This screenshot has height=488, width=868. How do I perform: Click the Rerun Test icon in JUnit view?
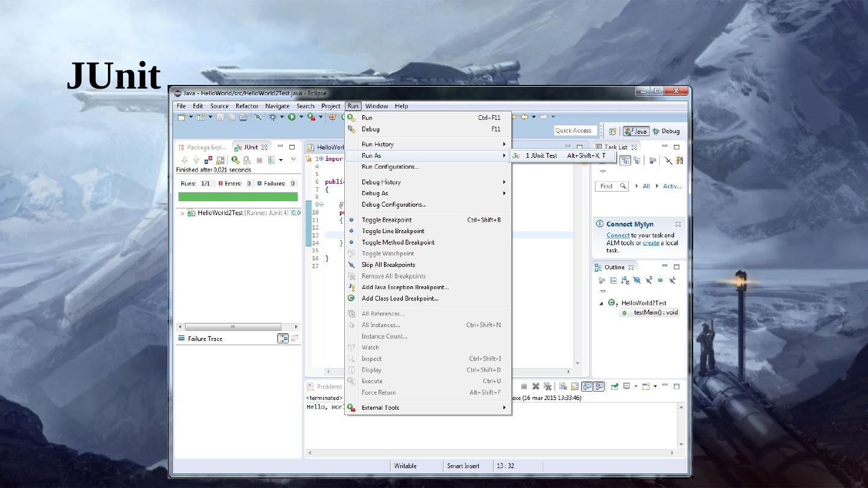[235, 160]
